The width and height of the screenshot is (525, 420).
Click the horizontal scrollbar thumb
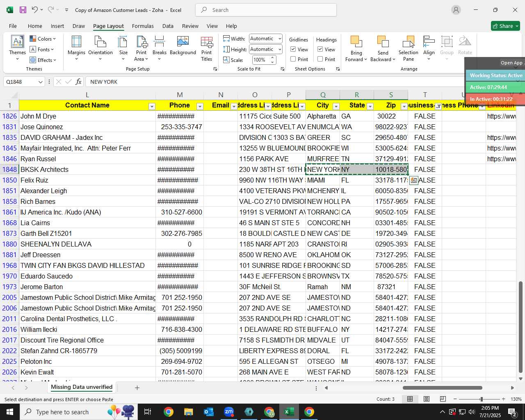(443, 388)
